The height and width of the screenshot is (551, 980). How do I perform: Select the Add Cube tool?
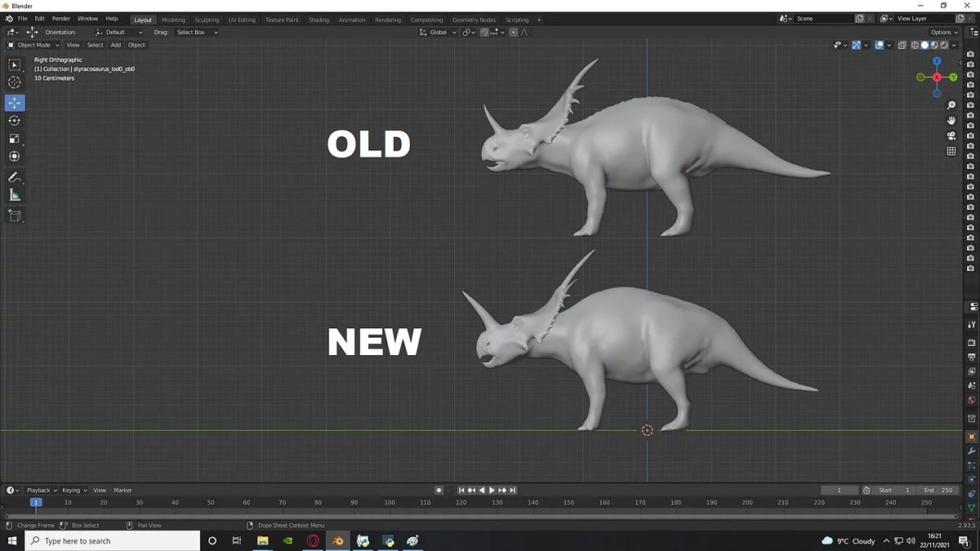(x=15, y=216)
